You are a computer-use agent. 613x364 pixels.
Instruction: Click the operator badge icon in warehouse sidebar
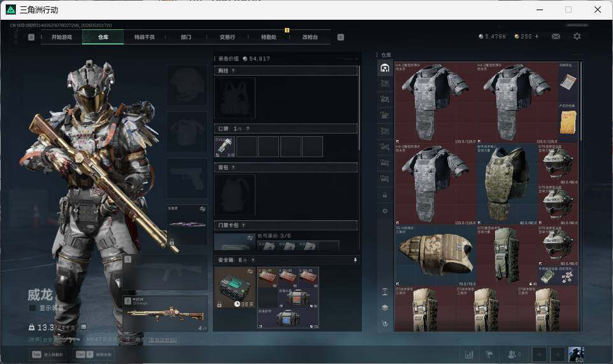[385, 291]
